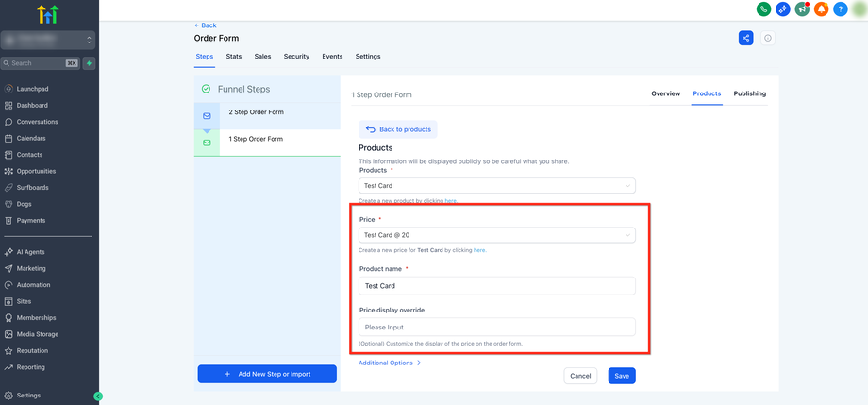Click the blue share funnel icon
Image resolution: width=868 pixels, height=405 pixels.
click(746, 38)
